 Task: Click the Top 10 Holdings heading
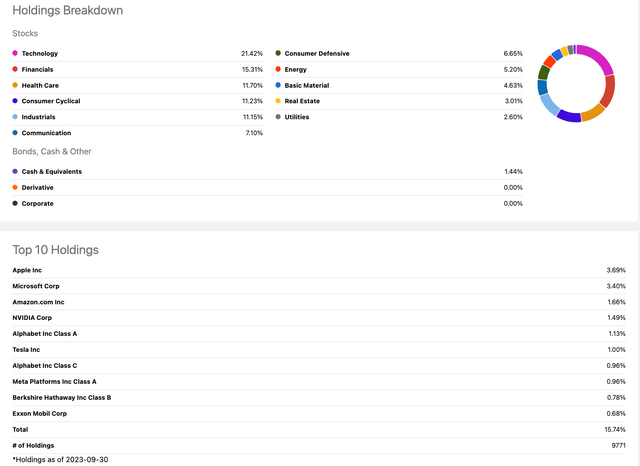[55, 249]
